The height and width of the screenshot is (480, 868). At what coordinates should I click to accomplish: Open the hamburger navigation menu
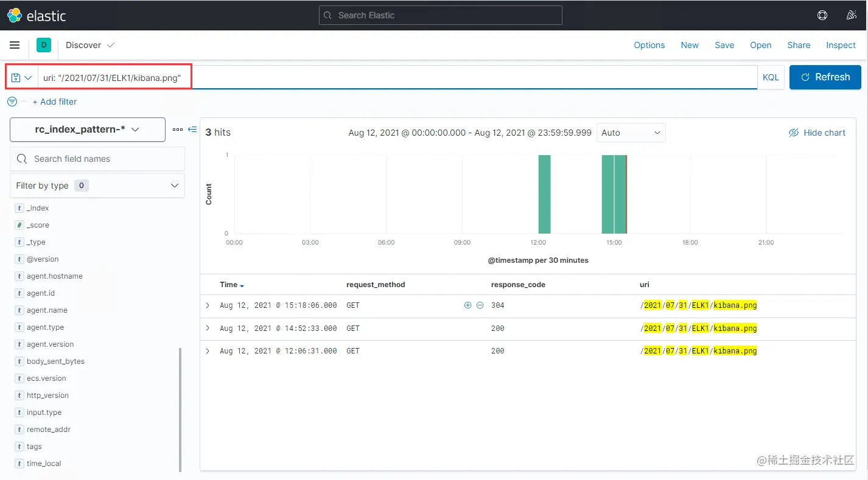(x=15, y=44)
